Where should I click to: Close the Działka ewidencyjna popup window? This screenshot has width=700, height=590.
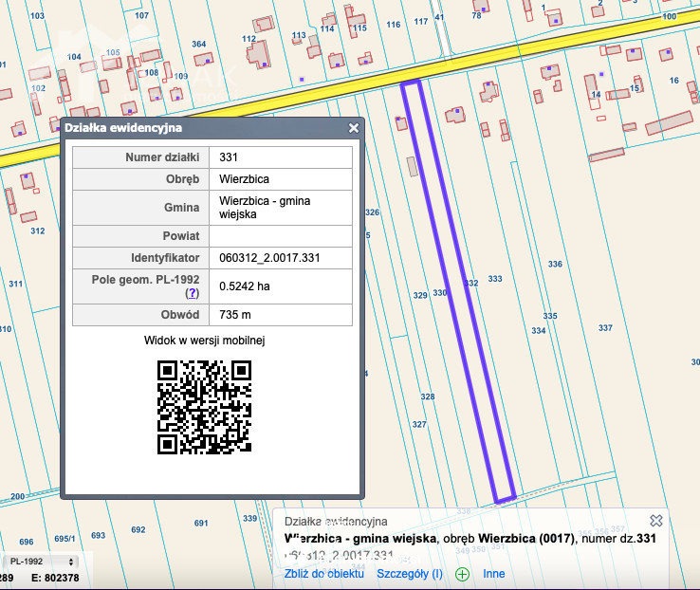pos(354,128)
